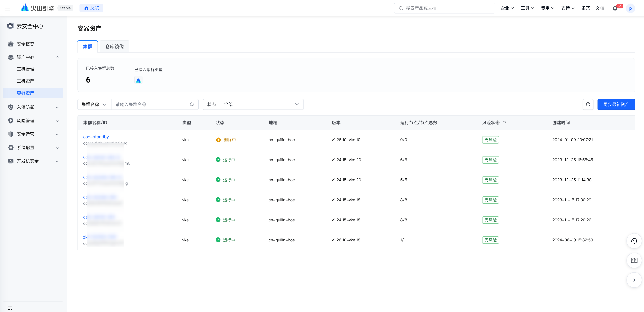This screenshot has width=644, height=312.
Task: Click the Stable version badge
Action: (65, 8)
